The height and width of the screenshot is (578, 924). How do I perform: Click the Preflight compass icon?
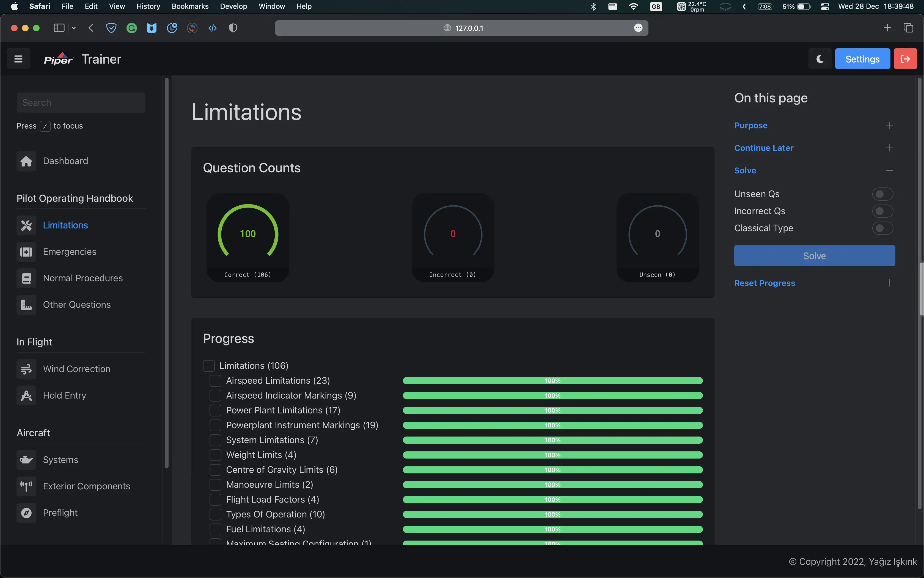tap(26, 512)
